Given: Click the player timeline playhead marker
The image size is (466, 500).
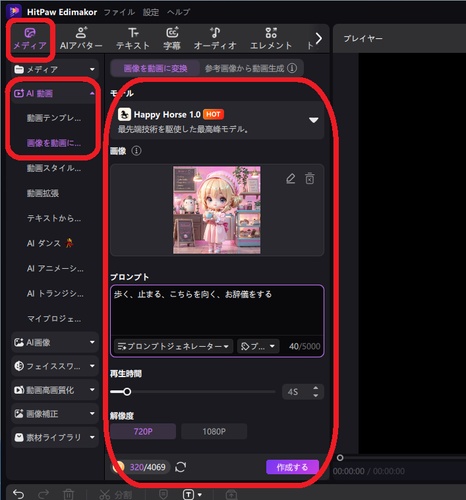Looking at the screenshot, I should point(340,458).
